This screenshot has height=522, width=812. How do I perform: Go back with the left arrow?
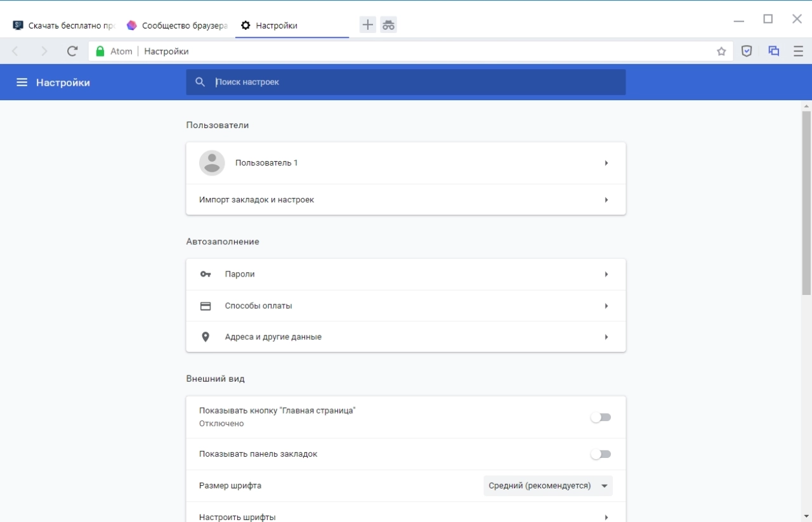coord(16,51)
